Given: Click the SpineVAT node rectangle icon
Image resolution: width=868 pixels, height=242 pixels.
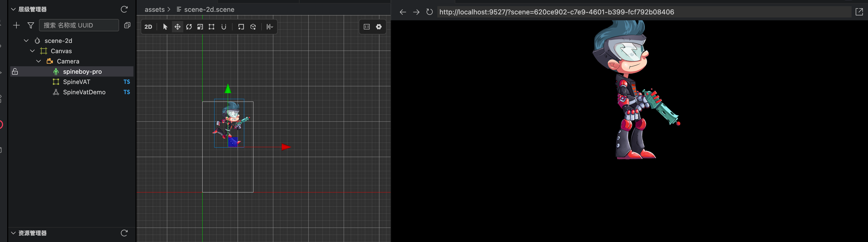Looking at the screenshot, I should tap(56, 81).
